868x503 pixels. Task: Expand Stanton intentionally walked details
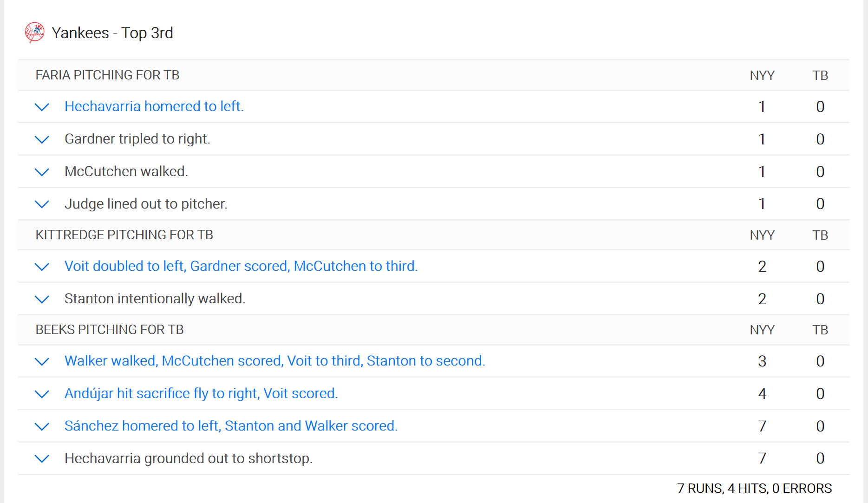42,299
